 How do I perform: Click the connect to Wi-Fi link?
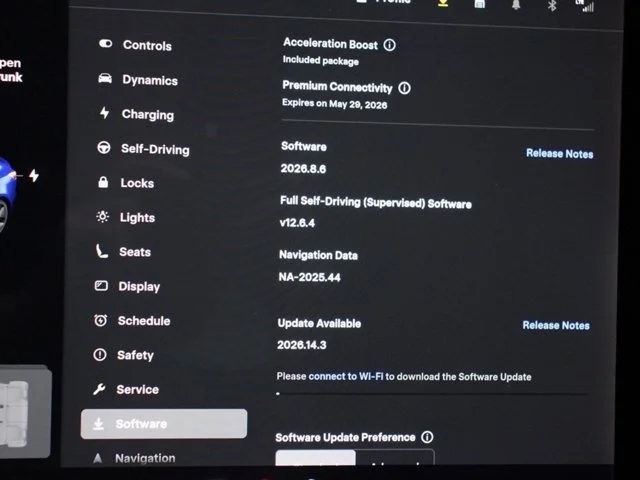click(x=346, y=376)
